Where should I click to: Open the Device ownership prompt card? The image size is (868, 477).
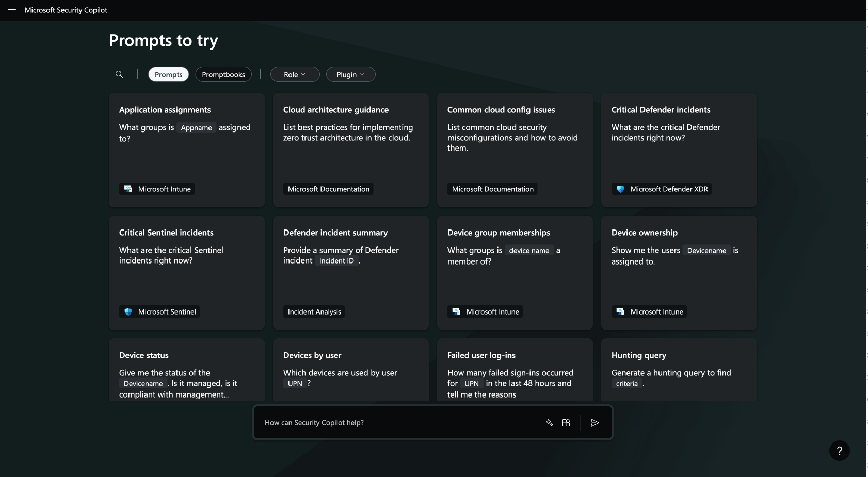[x=679, y=272]
